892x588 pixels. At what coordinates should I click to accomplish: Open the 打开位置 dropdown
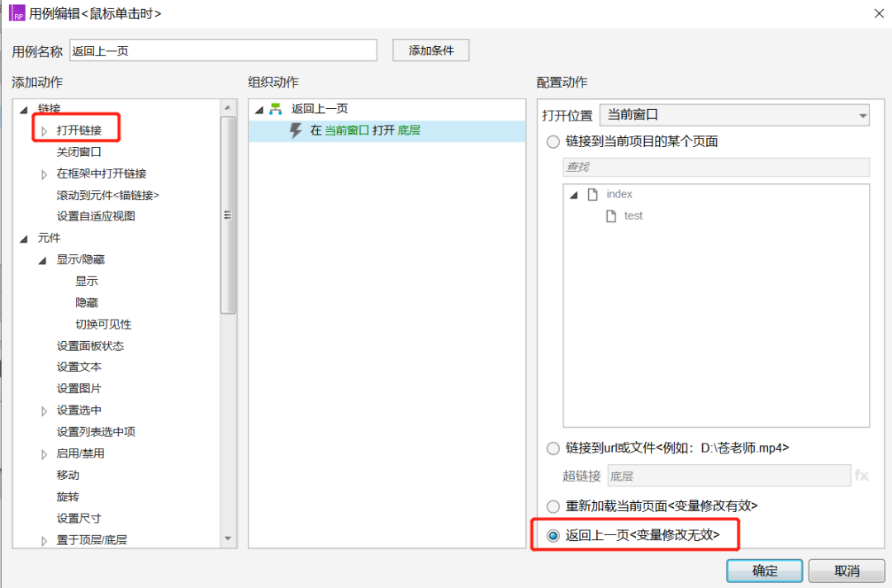click(734, 115)
